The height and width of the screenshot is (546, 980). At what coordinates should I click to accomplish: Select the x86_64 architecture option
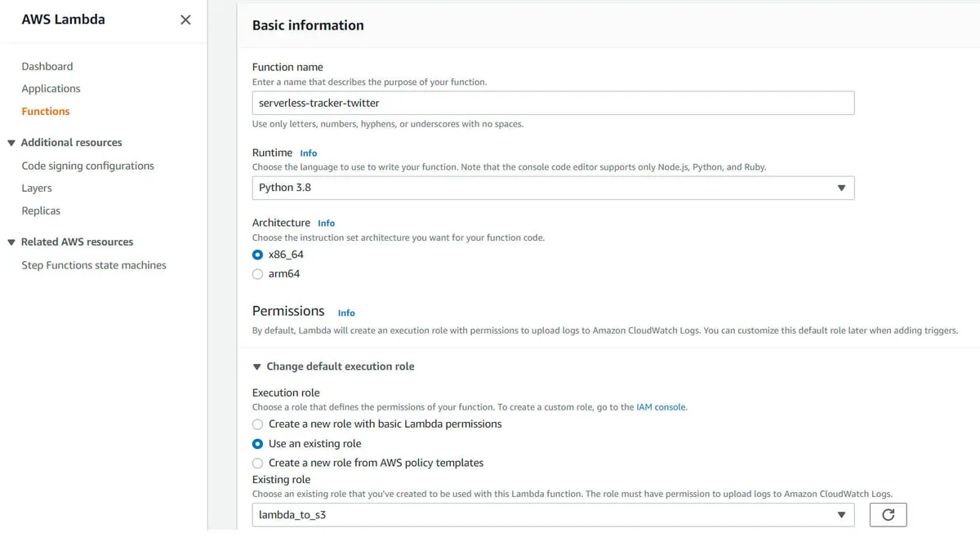[x=257, y=255]
